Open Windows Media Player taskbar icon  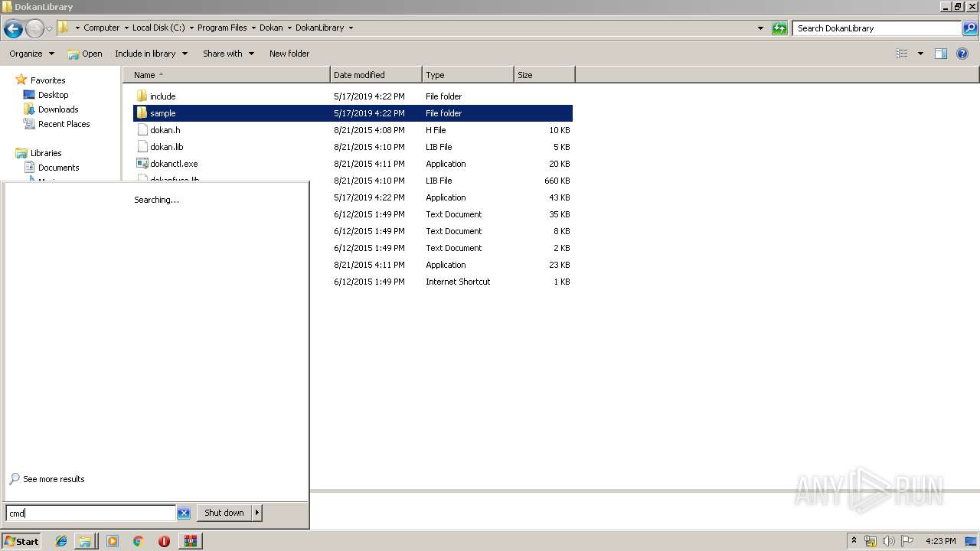tap(113, 541)
